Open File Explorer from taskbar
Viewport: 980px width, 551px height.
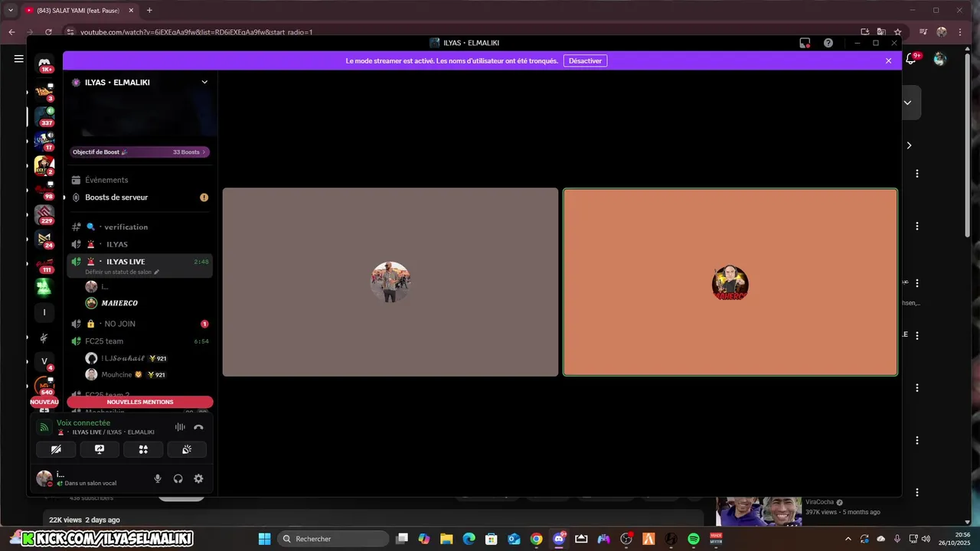click(x=446, y=539)
